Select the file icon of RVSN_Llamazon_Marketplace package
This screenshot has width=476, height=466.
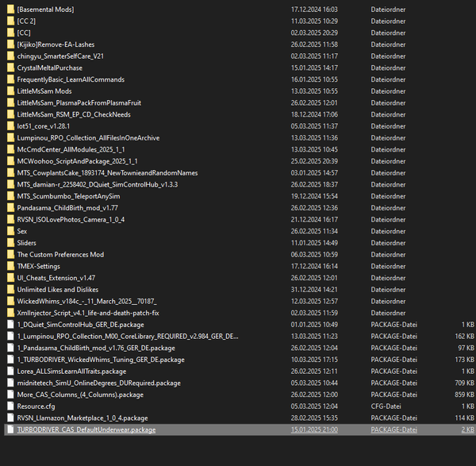pyautogui.click(x=10, y=418)
